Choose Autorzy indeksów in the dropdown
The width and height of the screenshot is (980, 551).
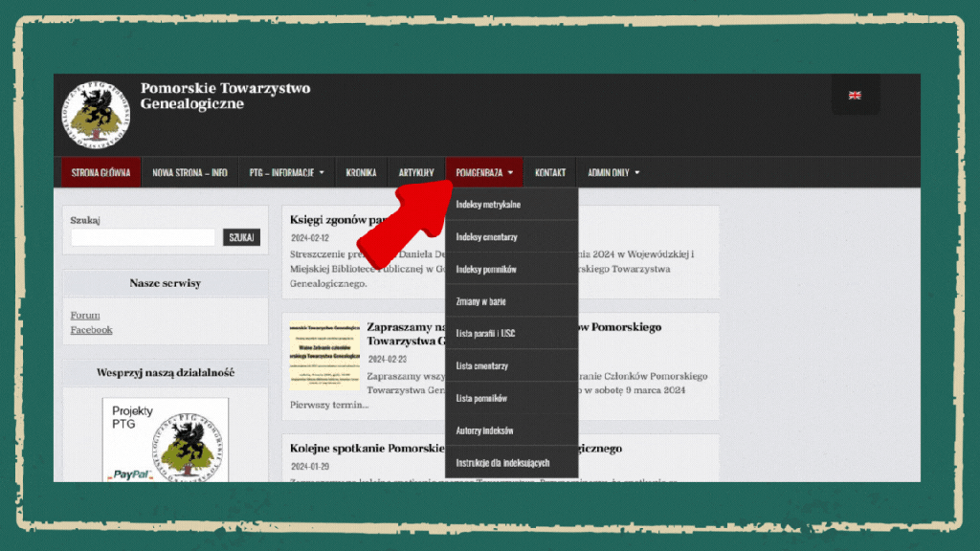484,430
